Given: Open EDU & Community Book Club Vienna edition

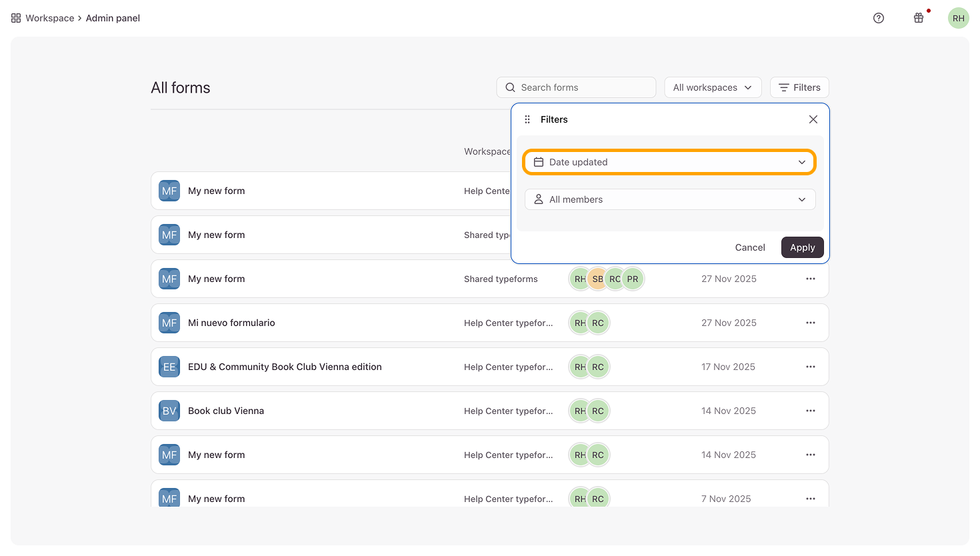Looking at the screenshot, I should [285, 367].
